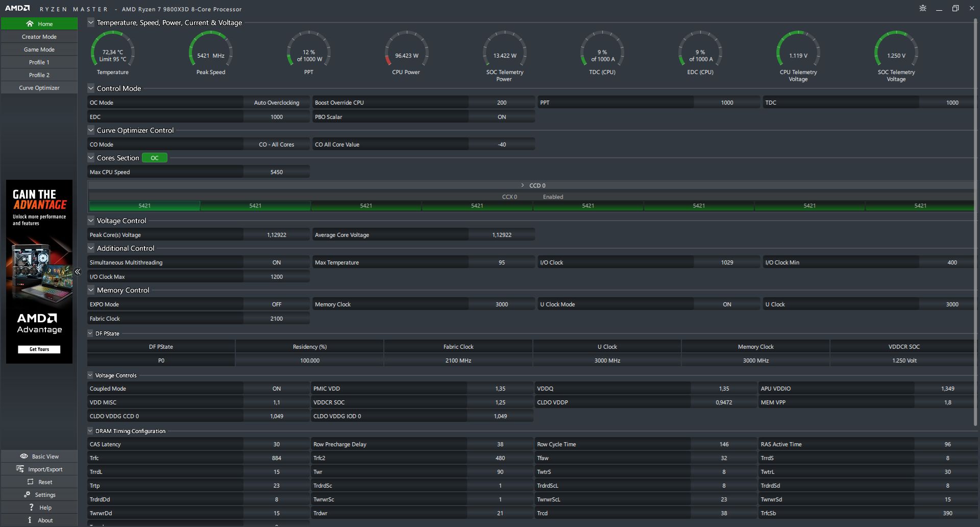Click the EDC (CPU) gauge
The width and height of the screenshot is (980, 527).
(700, 53)
